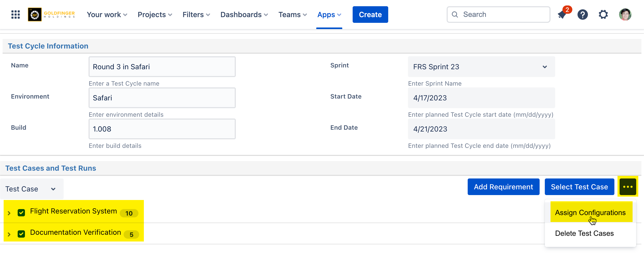Viewport: 644px width, 276px height.
Task: Expand the Flight Reservation System row
Action: pyautogui.click(x=9, y=213)
